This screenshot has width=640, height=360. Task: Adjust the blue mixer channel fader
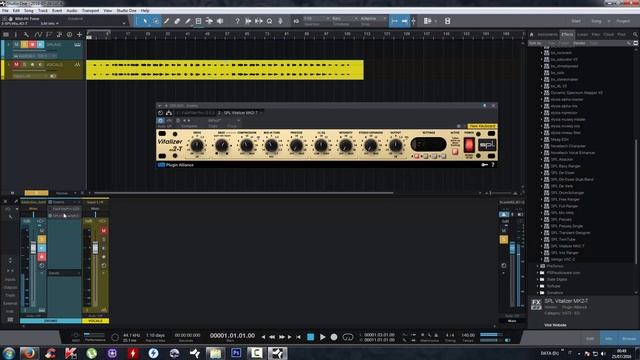33,248
